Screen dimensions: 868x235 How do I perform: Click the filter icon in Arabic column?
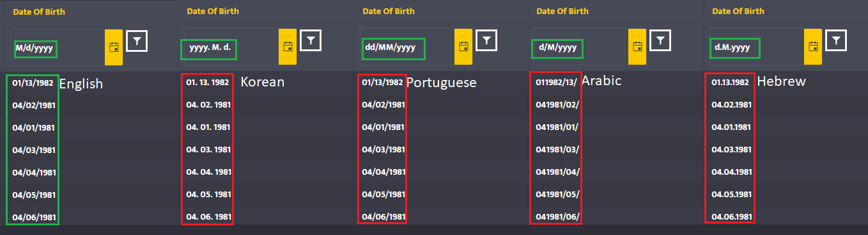pyautogui.click(x=660, y=41)
